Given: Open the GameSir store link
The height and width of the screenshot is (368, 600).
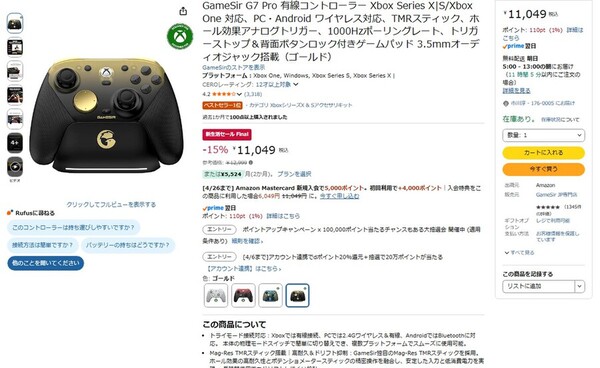Looking at the screenshot, I should [233, 67].
